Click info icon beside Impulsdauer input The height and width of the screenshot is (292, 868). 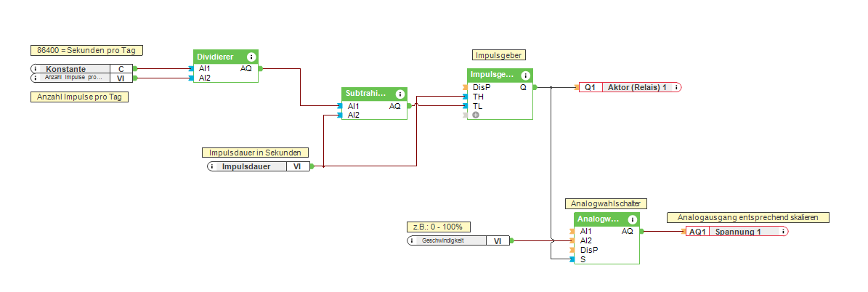(x=212, y=166)
